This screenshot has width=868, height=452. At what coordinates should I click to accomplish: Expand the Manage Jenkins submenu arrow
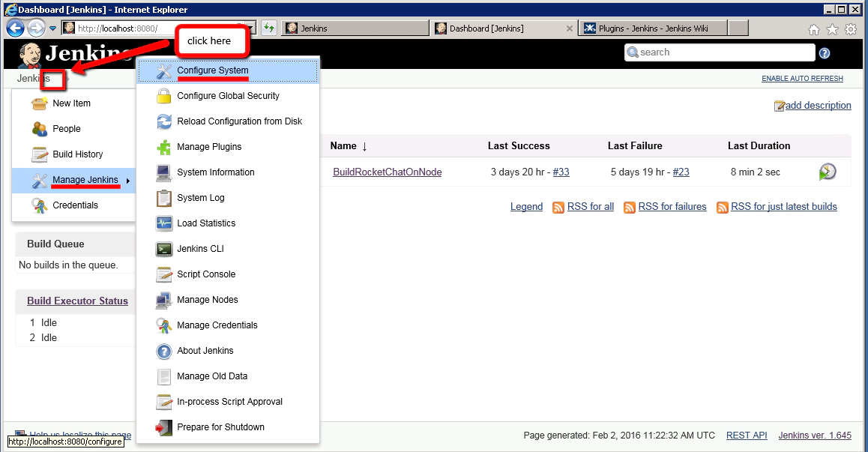coord(129,180)
